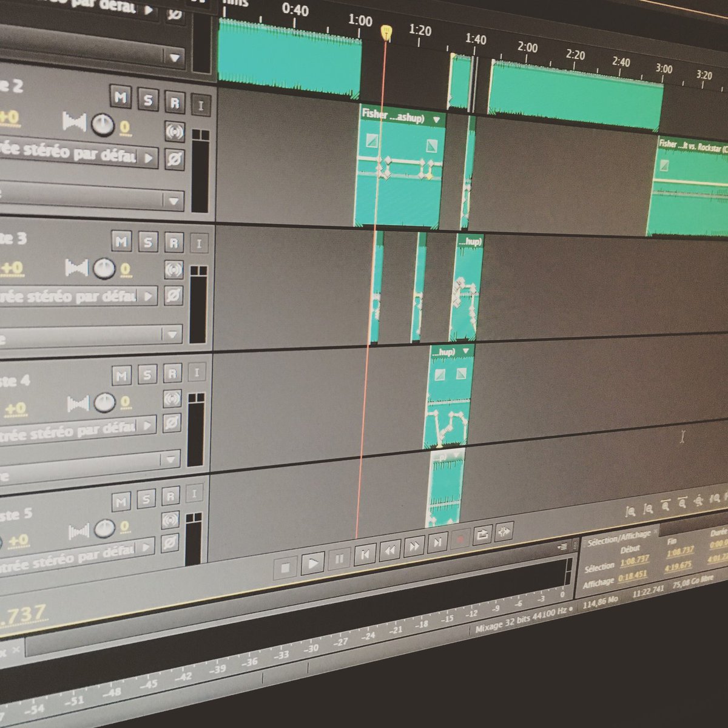Invert polarity on track 2
Viewport: 728px width, 728px height.
pyautogui.click(x=175, y=160)
